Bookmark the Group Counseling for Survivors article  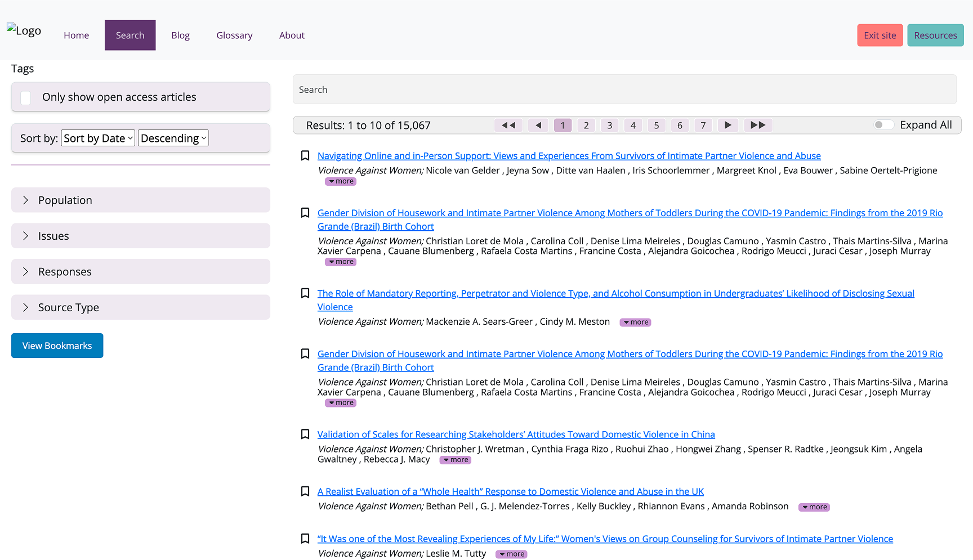(x=305, y=539)
